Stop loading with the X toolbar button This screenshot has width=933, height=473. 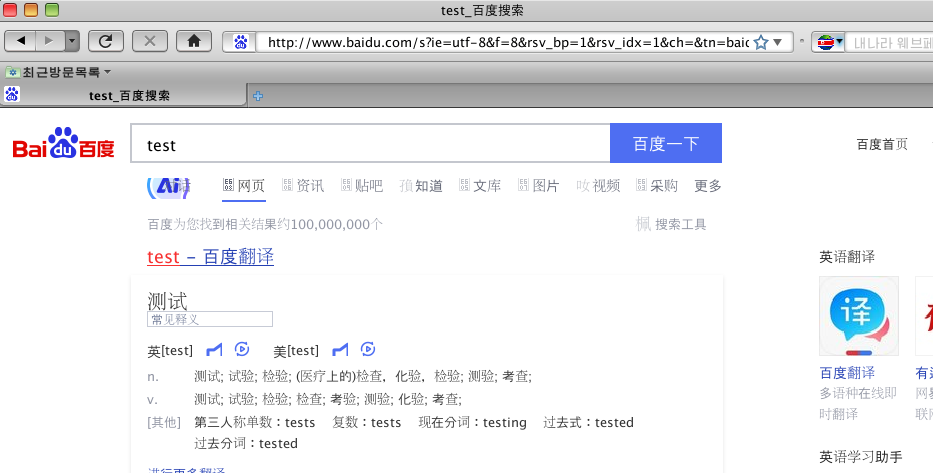[150, 41]
